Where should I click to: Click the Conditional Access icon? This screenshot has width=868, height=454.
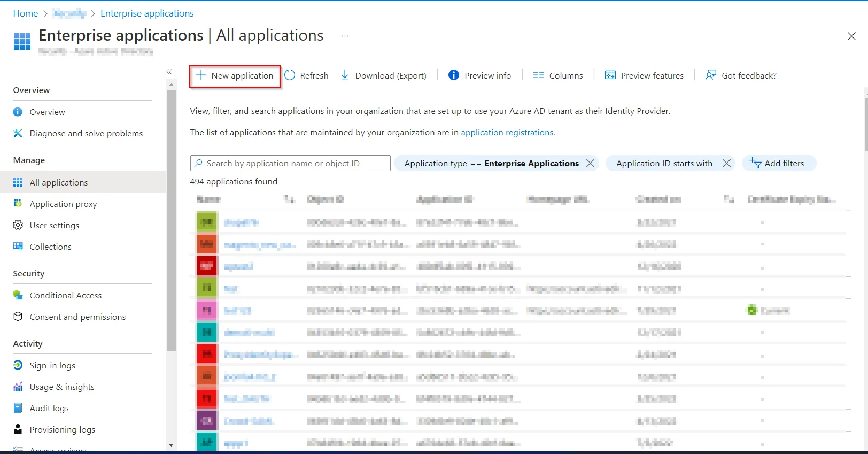coord(18,295)
